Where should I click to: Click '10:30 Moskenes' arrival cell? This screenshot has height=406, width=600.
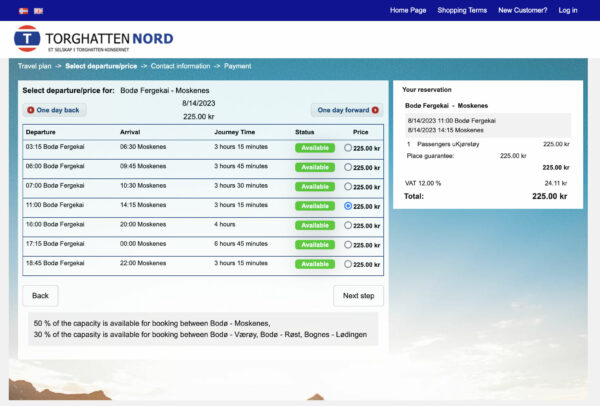coord(143,186)
